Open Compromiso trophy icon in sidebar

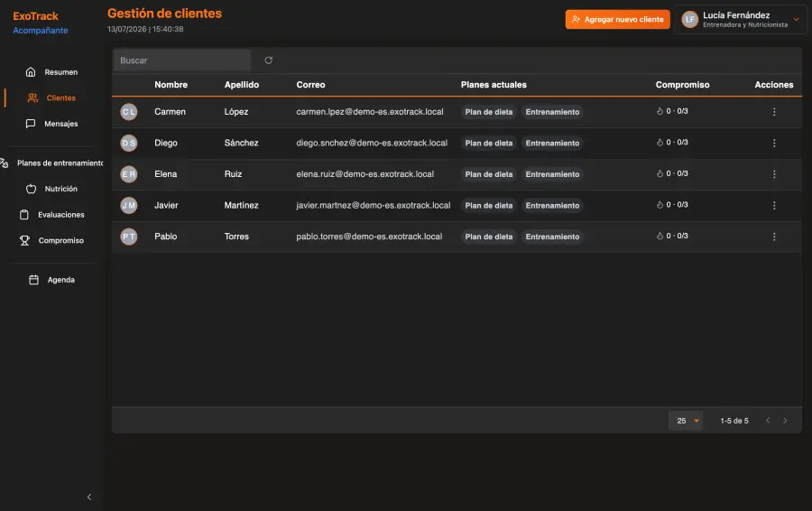pyautogui.click(x=24, y=240)
